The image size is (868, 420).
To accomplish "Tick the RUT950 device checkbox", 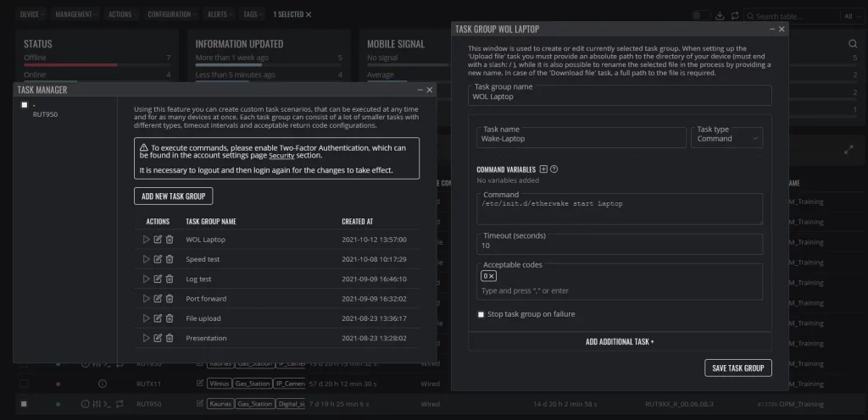I will (x=25, y=105).
